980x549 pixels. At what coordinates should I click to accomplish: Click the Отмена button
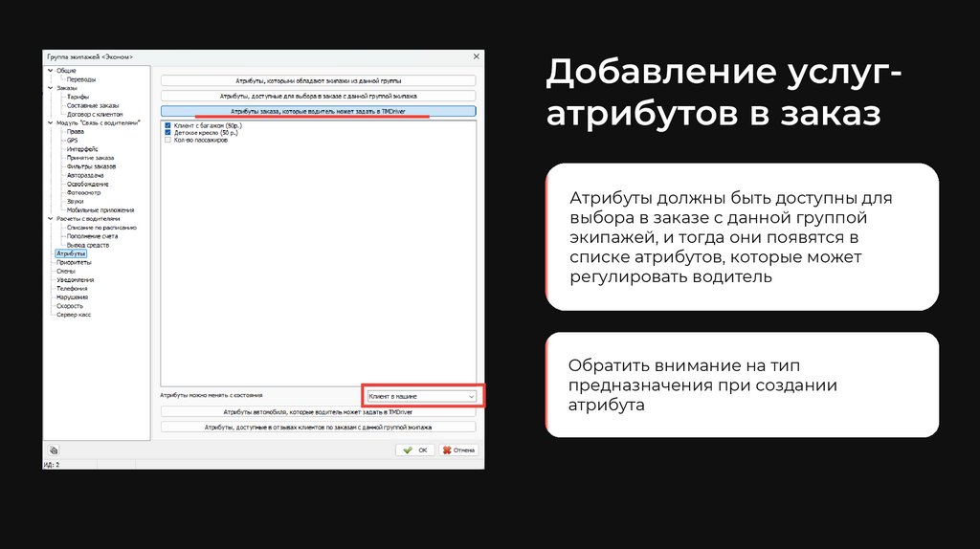[458, 450]
